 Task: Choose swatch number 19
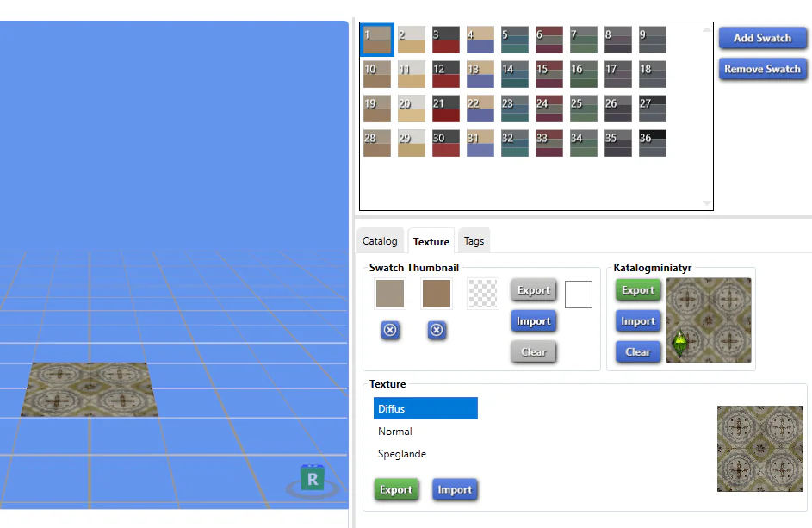(x=377, y=109)
